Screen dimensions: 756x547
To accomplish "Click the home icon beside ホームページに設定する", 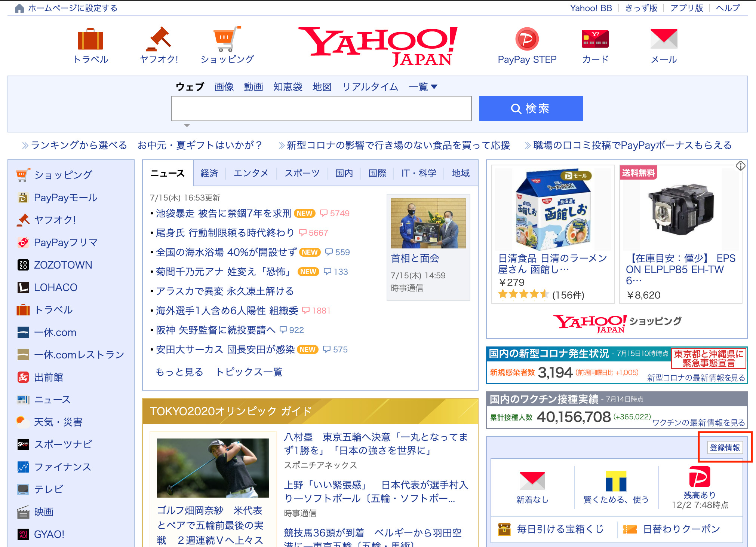I will [19, 8].
